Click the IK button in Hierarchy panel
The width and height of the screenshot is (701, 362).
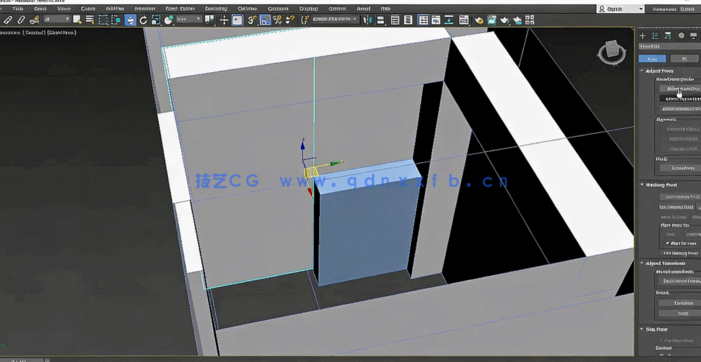click(684, 59)
